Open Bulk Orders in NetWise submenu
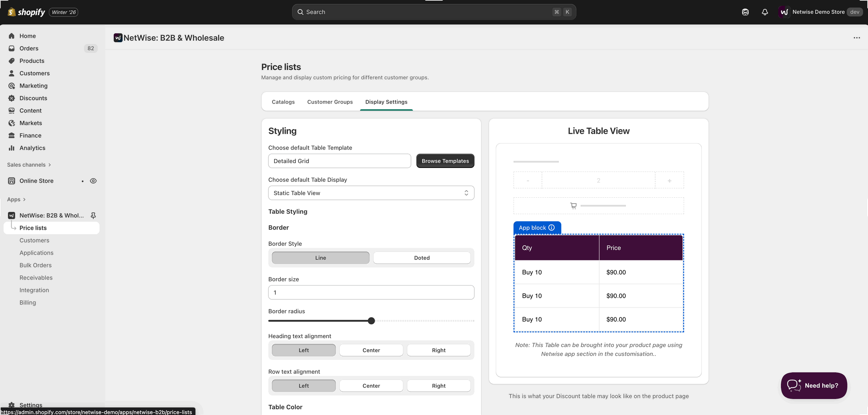Viewport: 868px width, 415px height. (x=36, y=265)
